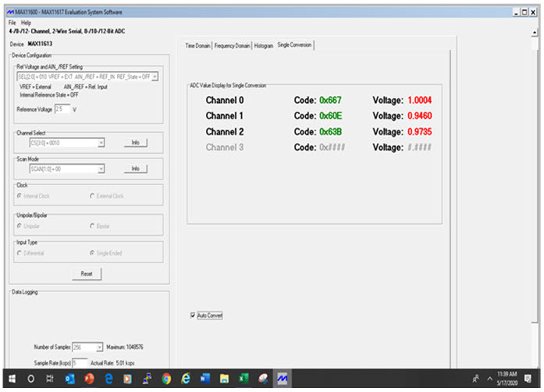Image resolution: width=544 pixels, height=392 pixels.
Task: Launch PowerPoint from the taskbar
Action: [89, 379]
